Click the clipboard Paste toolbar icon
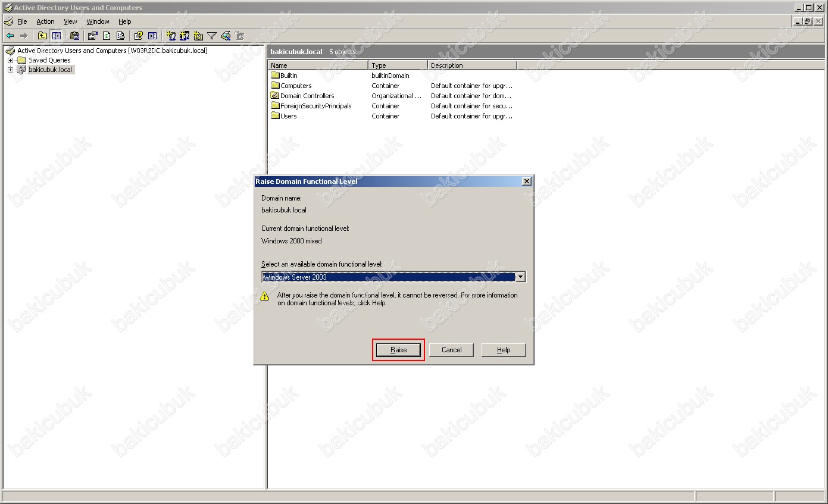The image size is (828, 504). pyautogui.click(x=74, y=36)
